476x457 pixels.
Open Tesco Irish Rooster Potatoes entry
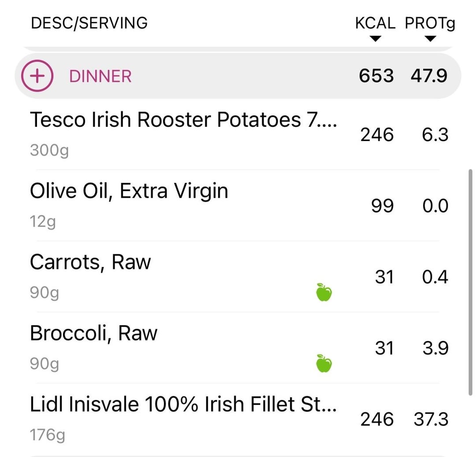183,120
